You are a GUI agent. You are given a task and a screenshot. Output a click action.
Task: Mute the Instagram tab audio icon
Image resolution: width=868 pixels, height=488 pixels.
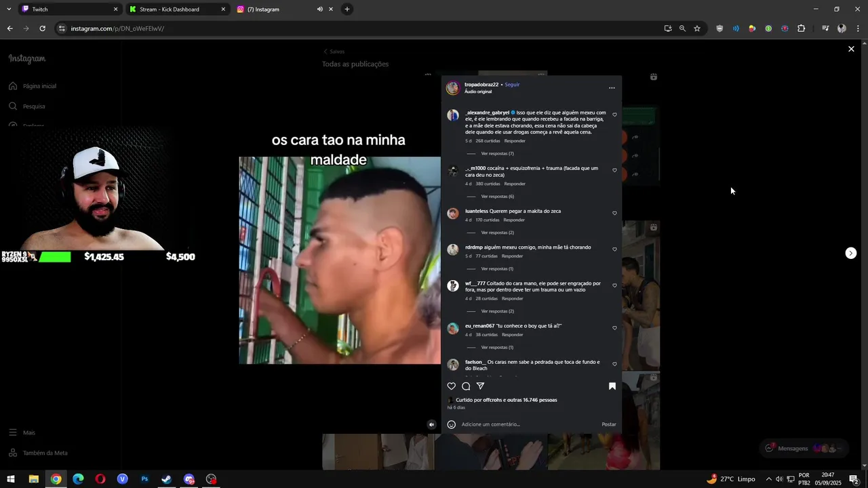tap(319, 9)
